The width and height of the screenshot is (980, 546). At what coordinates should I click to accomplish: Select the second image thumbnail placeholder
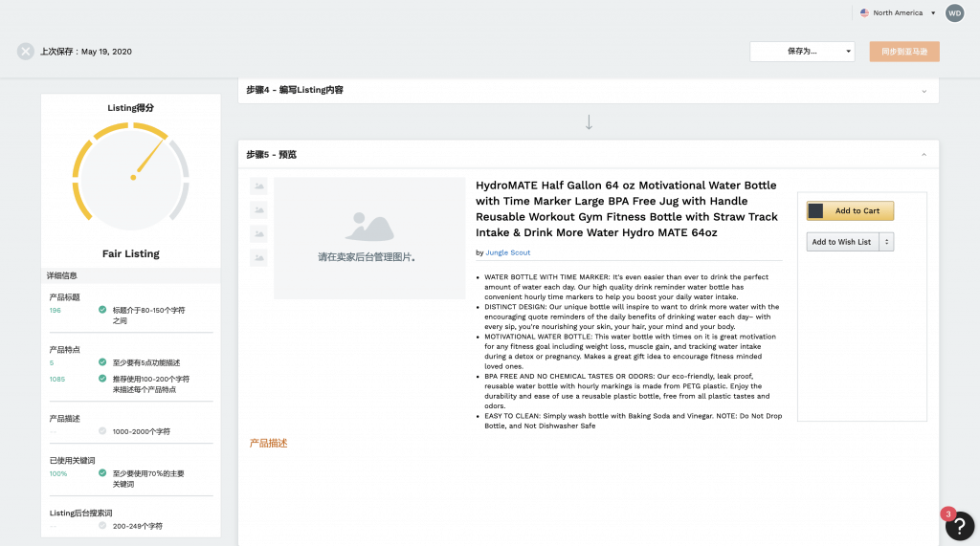pos(258,210)
